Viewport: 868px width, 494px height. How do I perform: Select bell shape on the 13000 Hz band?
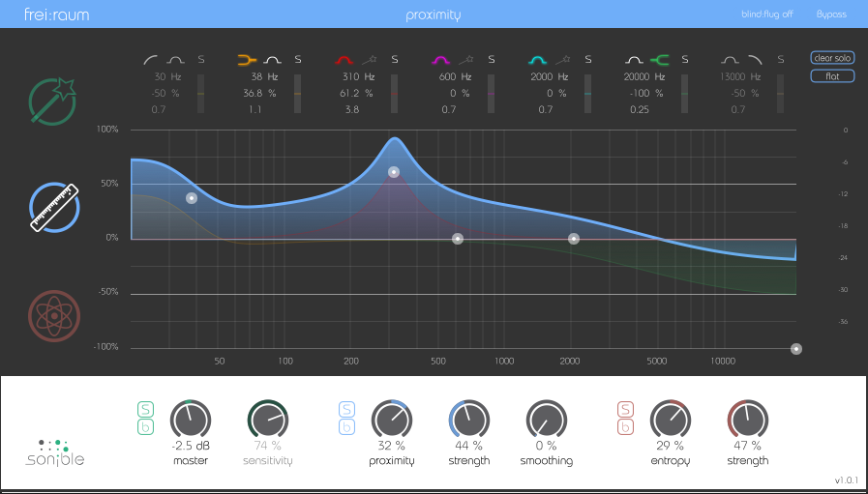pos(731,59)
